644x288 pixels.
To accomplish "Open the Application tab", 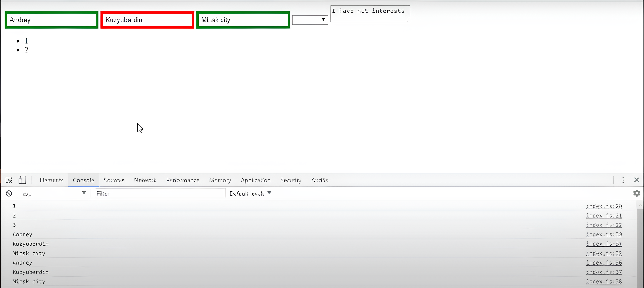I will pyautogui.click(x=255, y=180).
